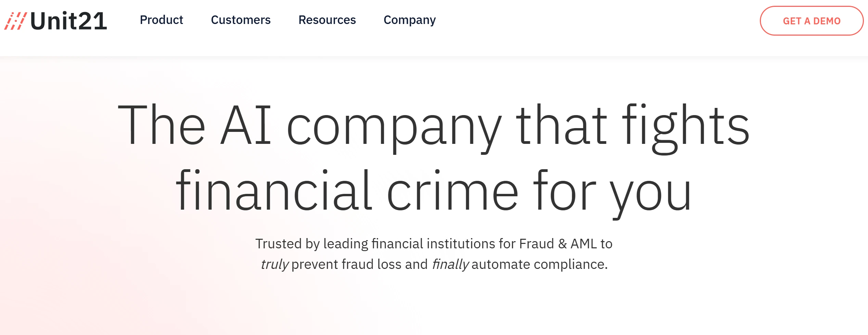Return home via the Unit21 logo

[55, 21]
